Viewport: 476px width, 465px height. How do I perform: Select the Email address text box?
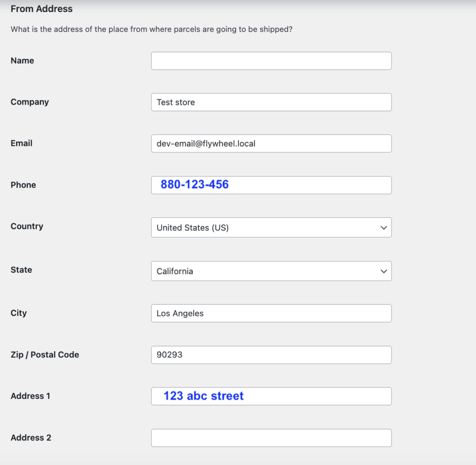click(x=271, y=144)
